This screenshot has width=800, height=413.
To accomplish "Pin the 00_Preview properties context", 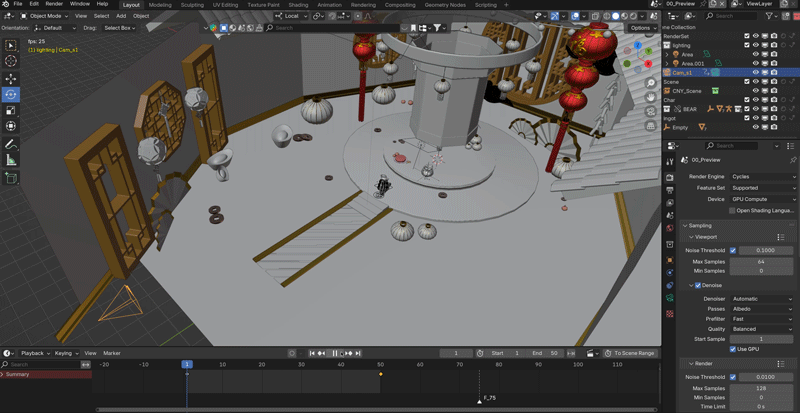I will point(792,160).
